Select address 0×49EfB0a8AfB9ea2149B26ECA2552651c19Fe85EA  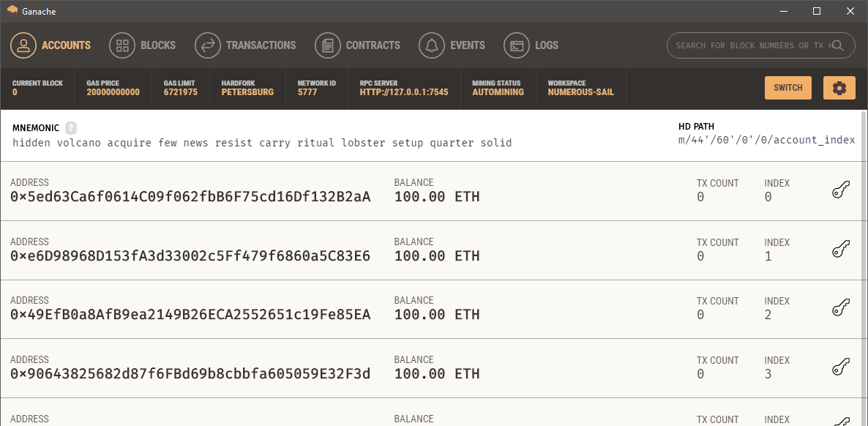pos(190,315)
